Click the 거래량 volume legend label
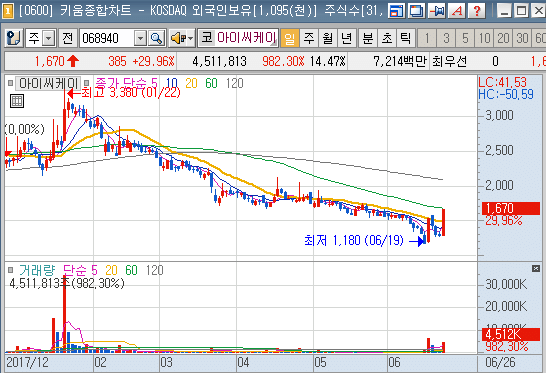Image resolution: width=546 pixels, height=373 pixels. coord(37,270)
